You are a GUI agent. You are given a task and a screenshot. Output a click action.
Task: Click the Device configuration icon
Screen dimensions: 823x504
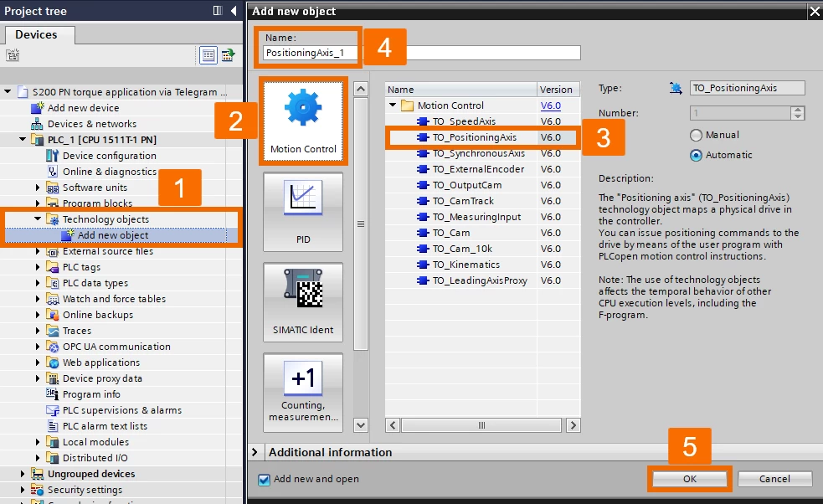coord(52,156)
